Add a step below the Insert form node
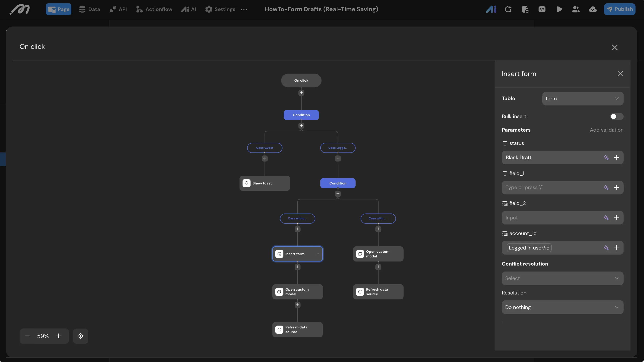 click(298, 267)
